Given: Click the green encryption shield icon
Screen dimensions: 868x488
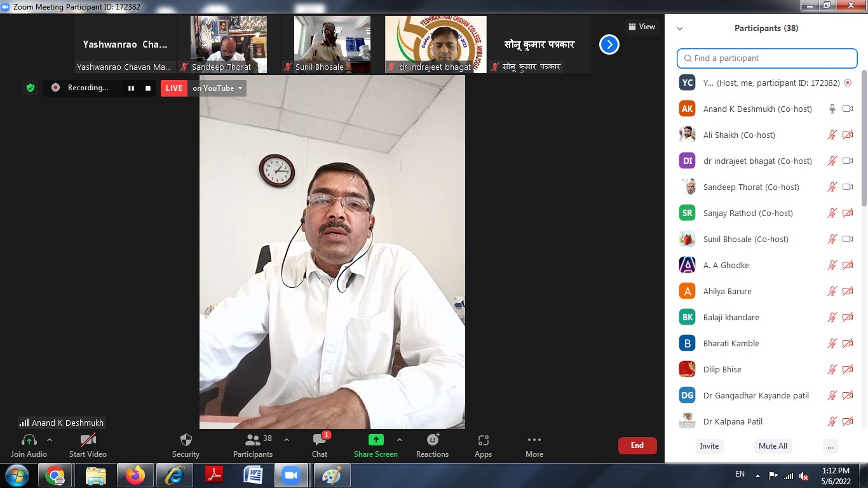Looking at the screenshot, I should click(30, 88).
